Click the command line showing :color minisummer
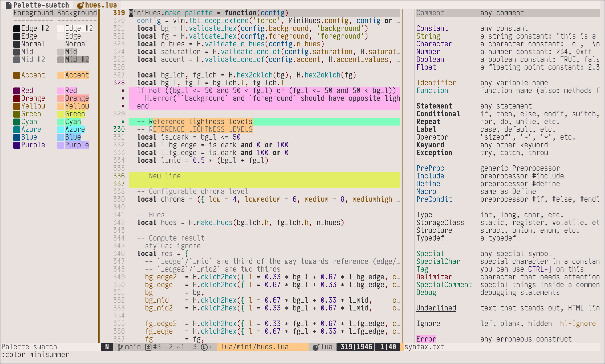Viewport: 605px width, 364px height. 35,355
